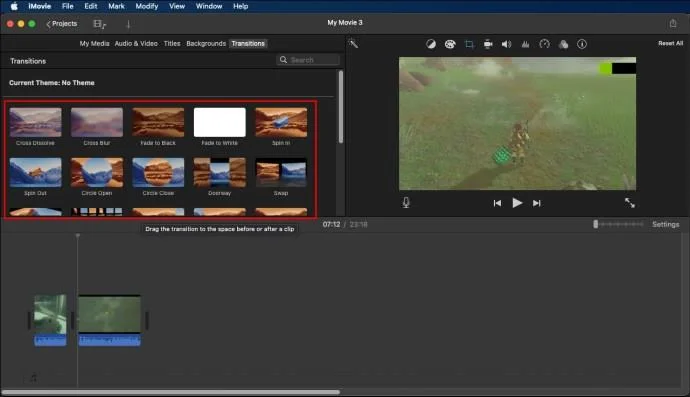
Task: Go back to Projects
Action: tap(62, 24)
